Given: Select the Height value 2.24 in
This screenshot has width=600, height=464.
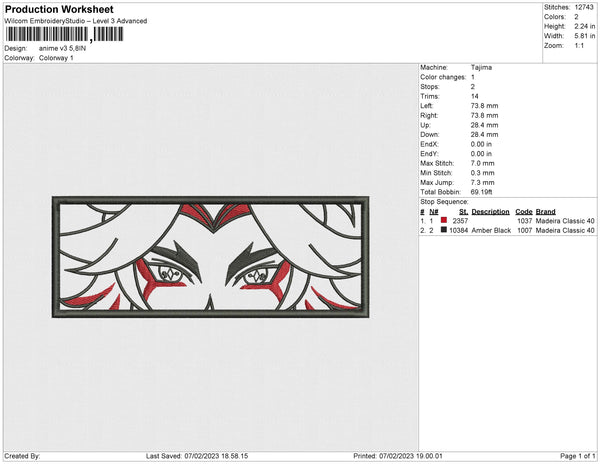Looking at the screenshot, I should 584,26.
